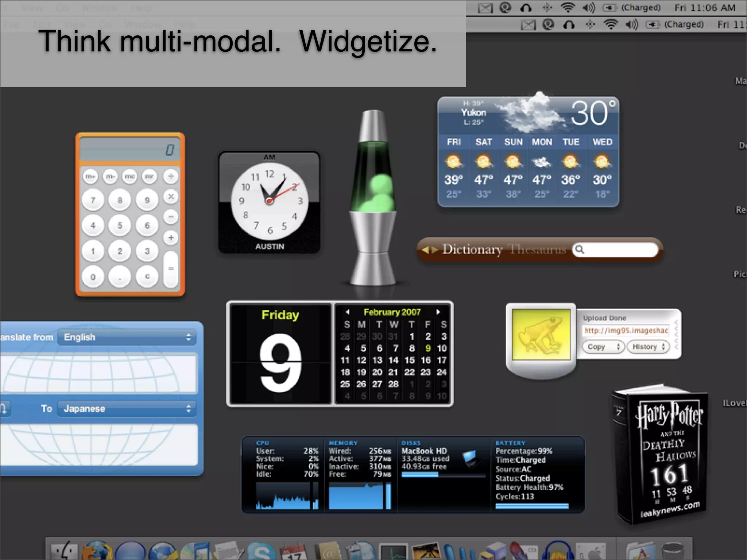Click the leakynews.com text on the book
Viewport: 747px width, 560px height.
(670, 509)
